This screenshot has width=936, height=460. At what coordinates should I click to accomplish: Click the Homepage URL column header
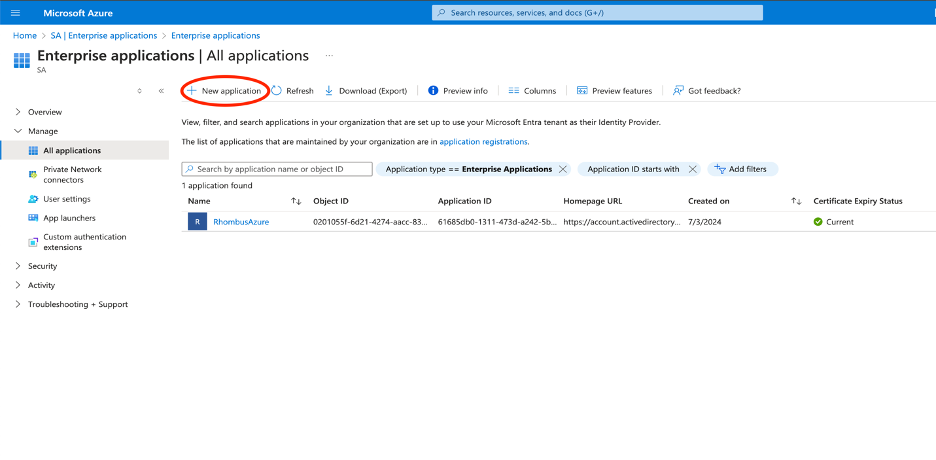[592, 202]
